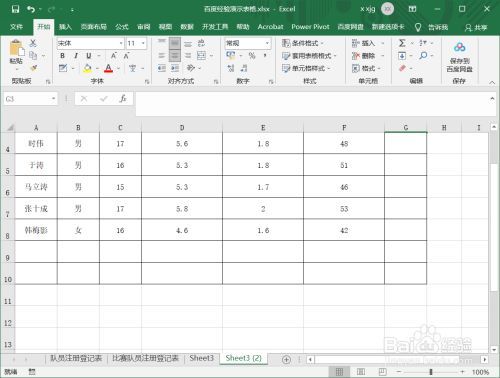
Task: Decrease the cell indent
Action: [162, 68]
